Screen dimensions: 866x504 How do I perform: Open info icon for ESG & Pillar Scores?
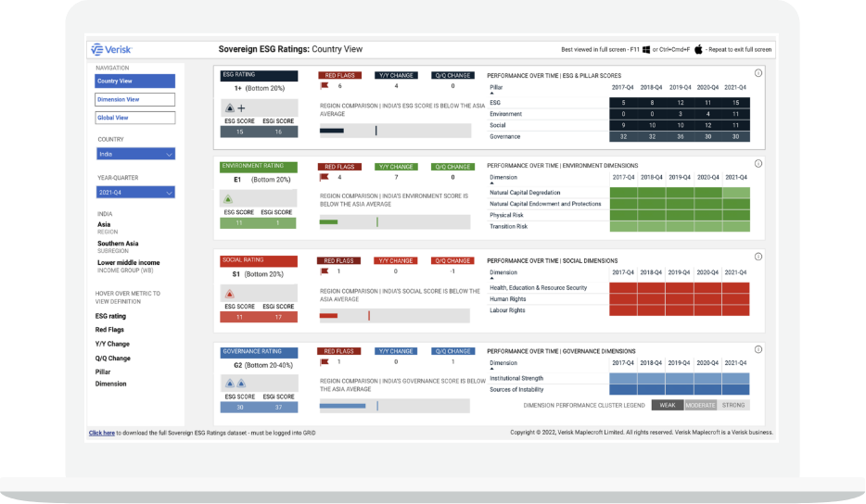[x=758, y=74]
